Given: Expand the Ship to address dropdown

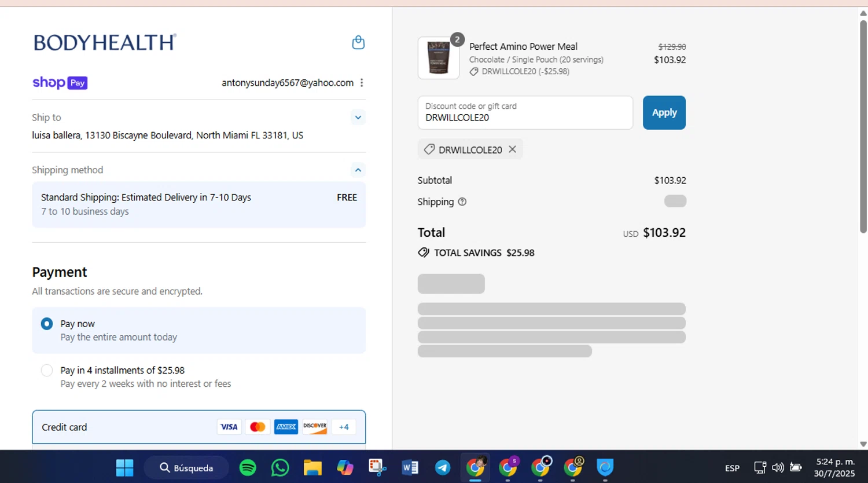Looking at the screenshot, I should click(358, 118).
